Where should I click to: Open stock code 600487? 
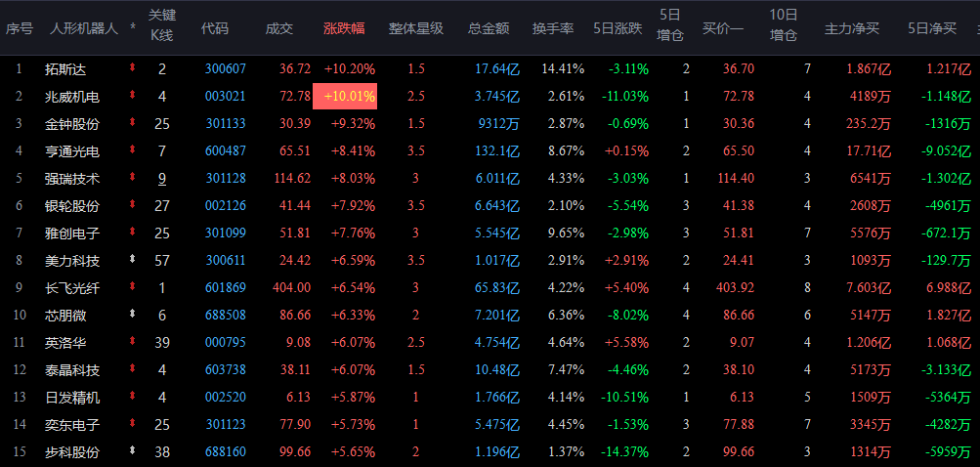pos(226,150)
